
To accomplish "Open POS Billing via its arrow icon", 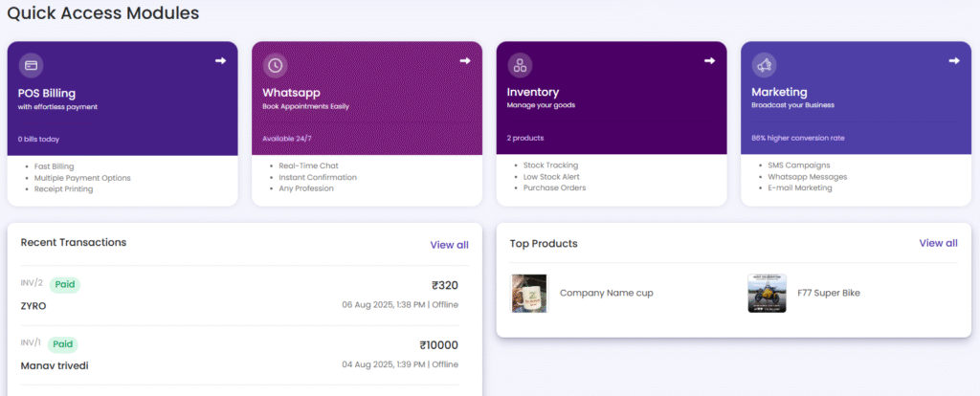I will click(221, 60).
